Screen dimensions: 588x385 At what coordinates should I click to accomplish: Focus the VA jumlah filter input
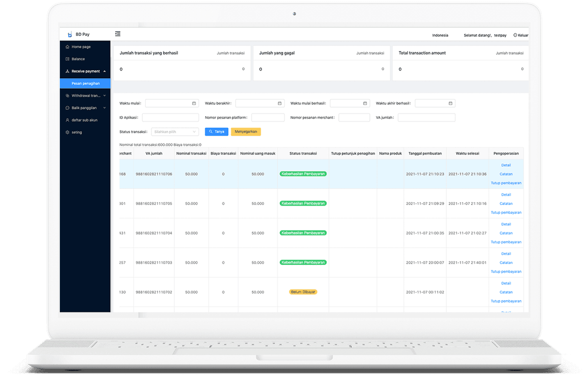click(426, 118)
